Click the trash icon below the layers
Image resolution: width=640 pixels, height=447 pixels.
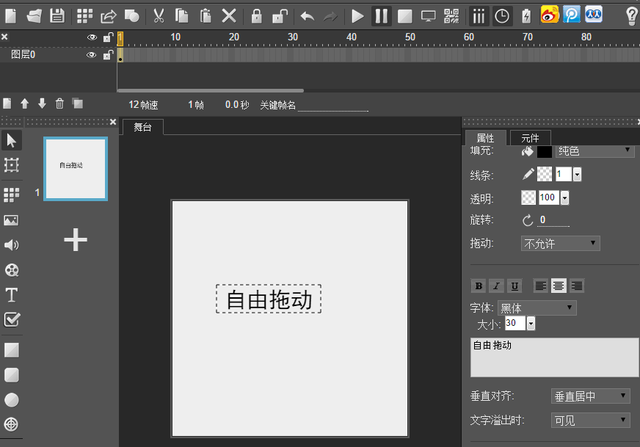[x=60, y=103]
